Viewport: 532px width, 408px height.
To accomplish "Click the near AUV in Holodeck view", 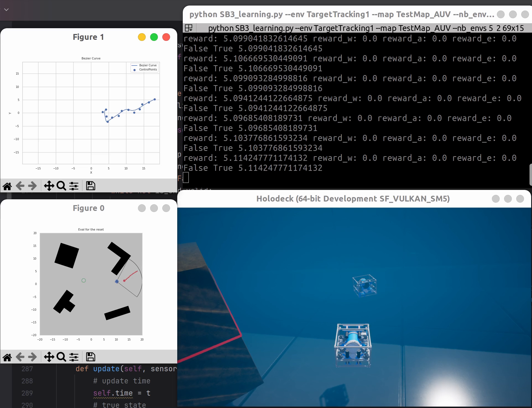I will click(x=353, y=346).
